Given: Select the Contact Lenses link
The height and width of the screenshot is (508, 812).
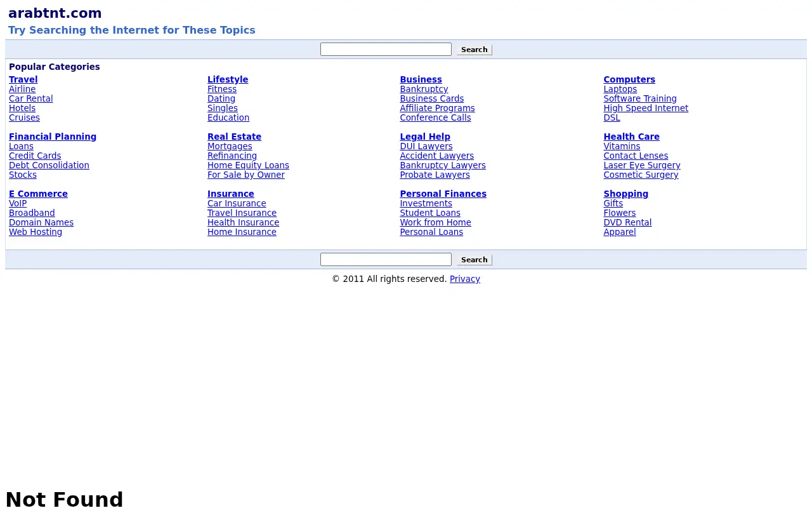Looking at the screenshot, I should 636,156.
